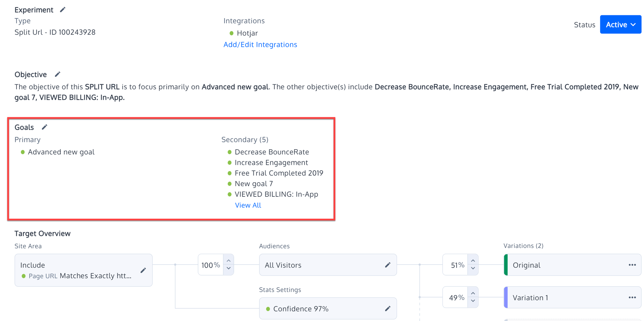
Task: Click the 100% traffic input field
Action: 211,265
